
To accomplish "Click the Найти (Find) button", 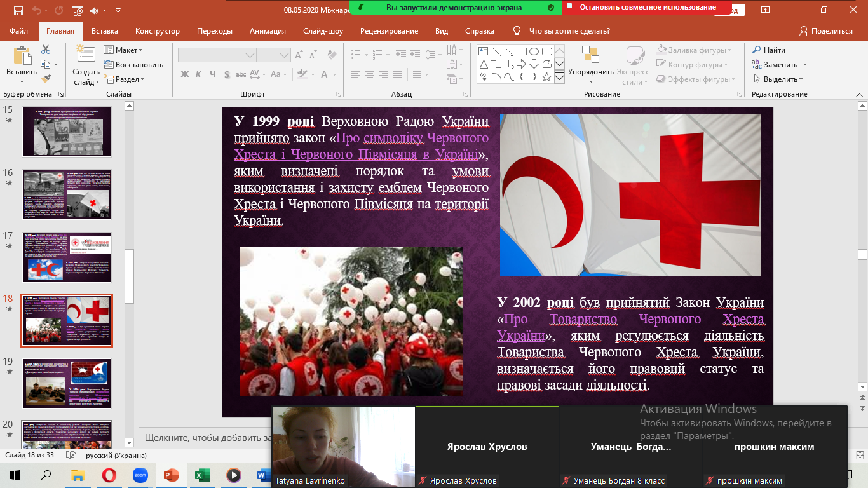I will coord(769,50).
